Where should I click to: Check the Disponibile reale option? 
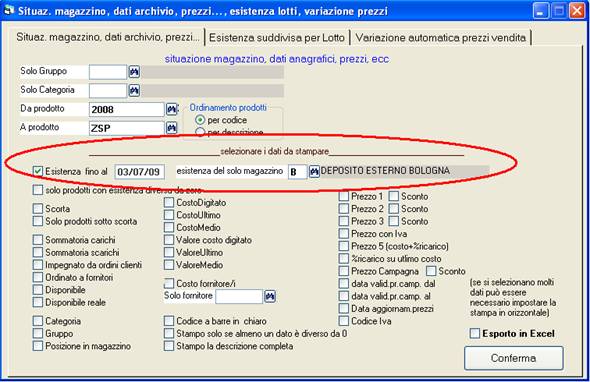[x=38, y=302]
